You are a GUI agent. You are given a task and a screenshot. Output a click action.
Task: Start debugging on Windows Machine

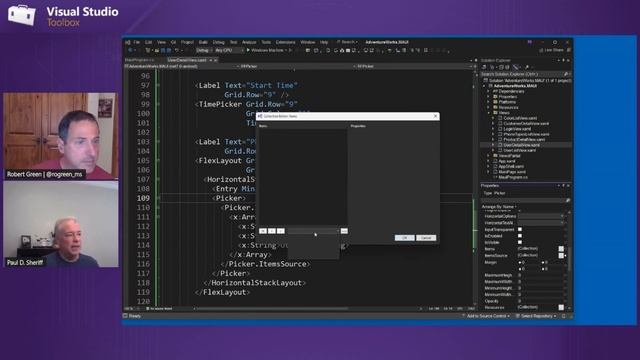click(x=267, y=50)
